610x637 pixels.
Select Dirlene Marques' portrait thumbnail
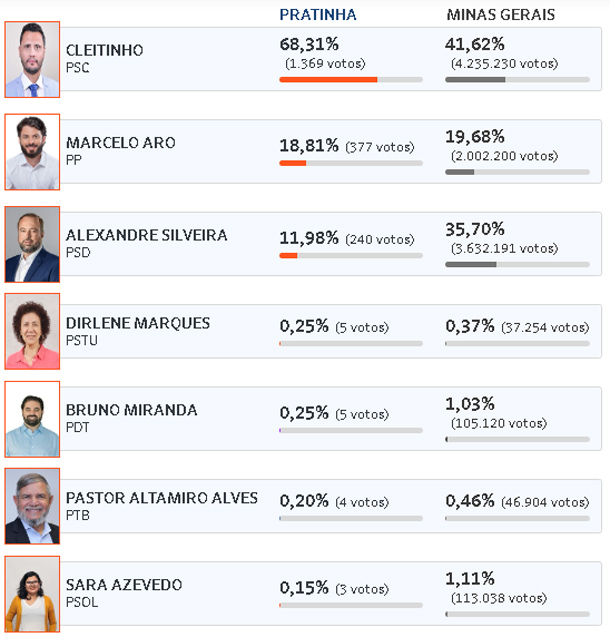pyautogui.click(x=32, y=332)
